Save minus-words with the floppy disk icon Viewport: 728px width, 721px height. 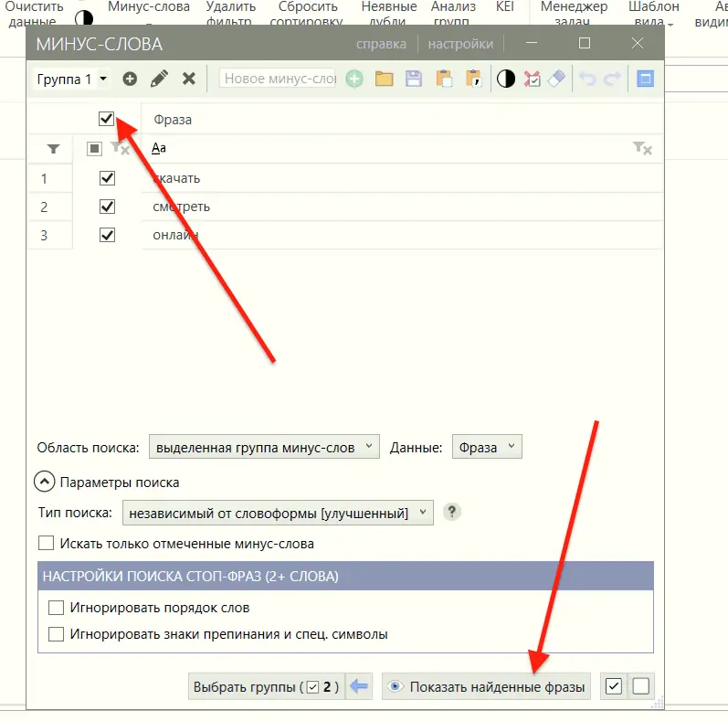[413, 79]
